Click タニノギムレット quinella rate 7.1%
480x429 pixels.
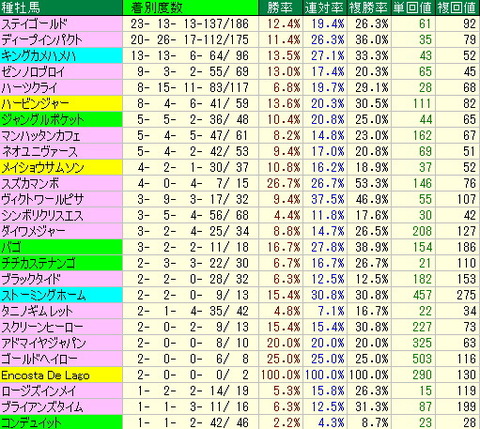(x=331, y=312)
